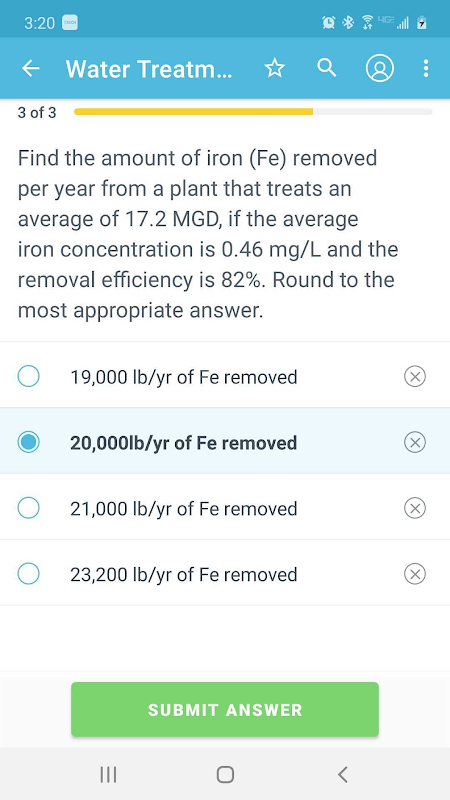
Task: Eliminate the 21,000 lb/yr answer option
Action: (x=415, y=508)
